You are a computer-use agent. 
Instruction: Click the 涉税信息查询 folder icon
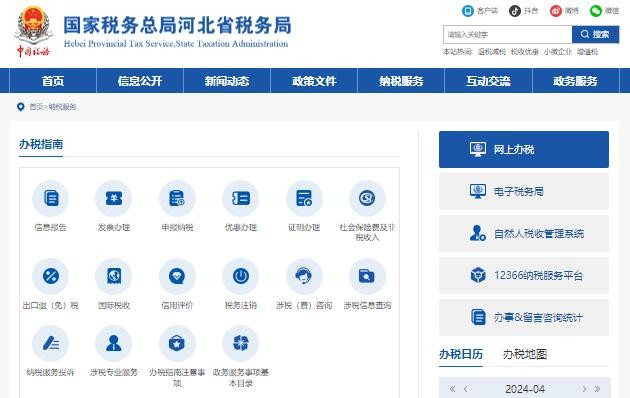click(367, 276)
